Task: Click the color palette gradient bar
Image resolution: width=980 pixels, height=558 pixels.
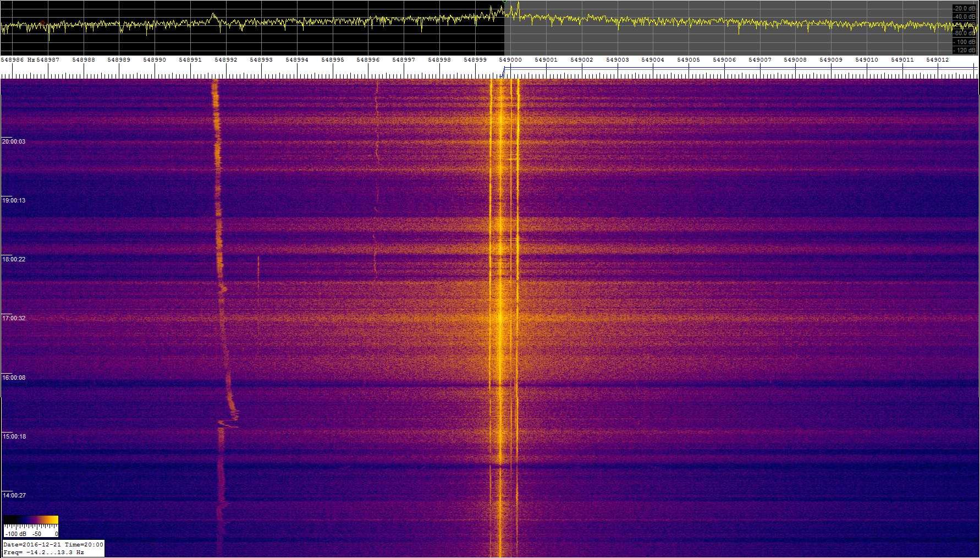Action: (x=31, y=519)
